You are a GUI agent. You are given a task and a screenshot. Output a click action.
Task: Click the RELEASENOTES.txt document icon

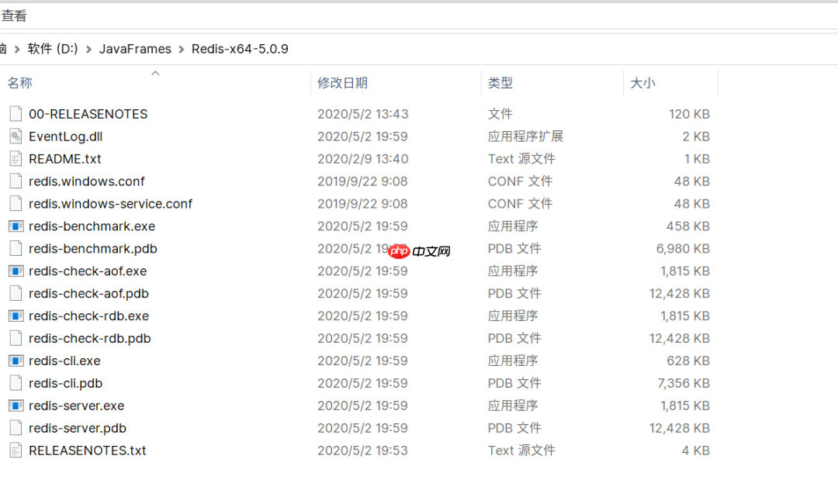point(15,450)
